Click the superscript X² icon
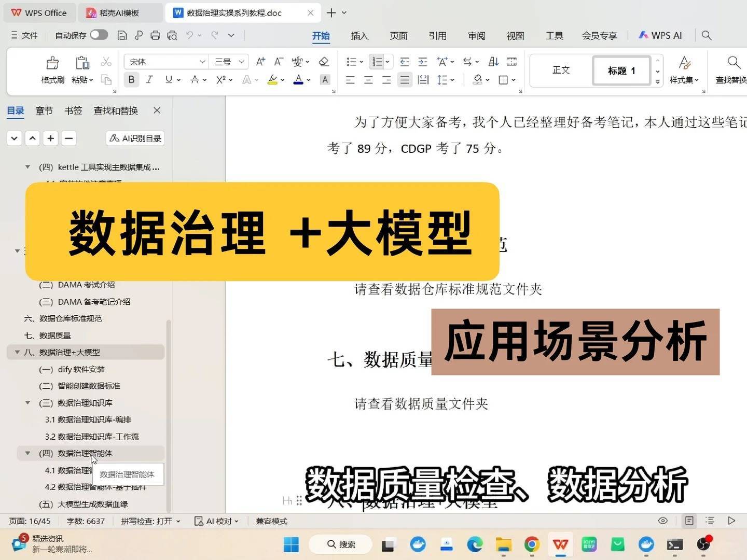Image resolution: width=747 pixels, height=560 pixels. pyautogui.click(x=222, y=79)
